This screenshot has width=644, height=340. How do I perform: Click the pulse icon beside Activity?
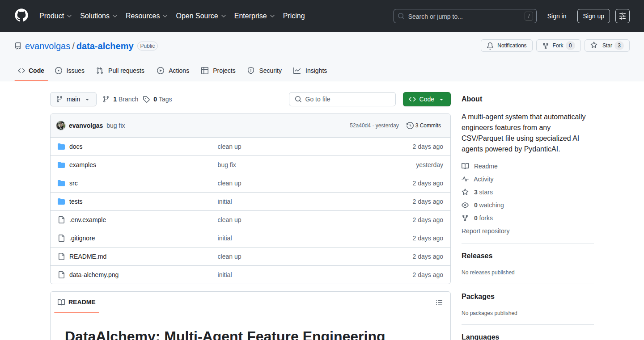pos(465,179)
